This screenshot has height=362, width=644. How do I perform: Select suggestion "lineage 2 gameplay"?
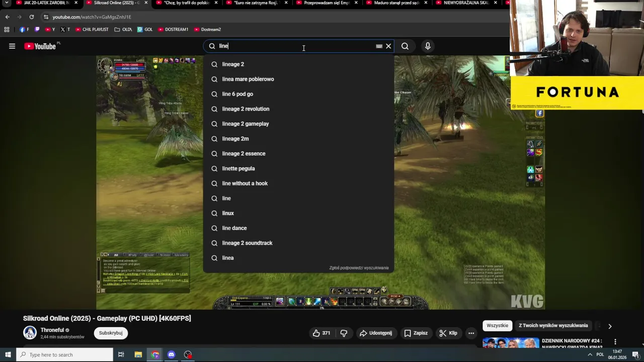(x=298, y=124)
